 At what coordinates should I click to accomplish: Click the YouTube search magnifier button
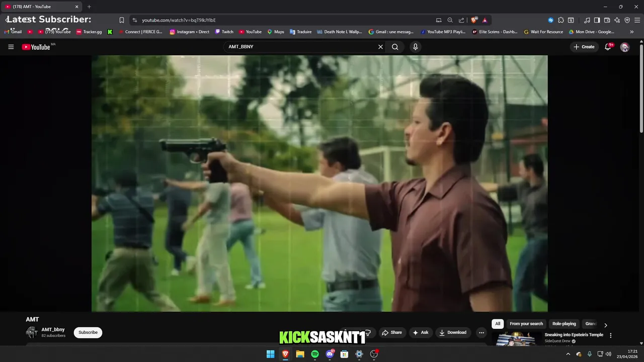395,47
